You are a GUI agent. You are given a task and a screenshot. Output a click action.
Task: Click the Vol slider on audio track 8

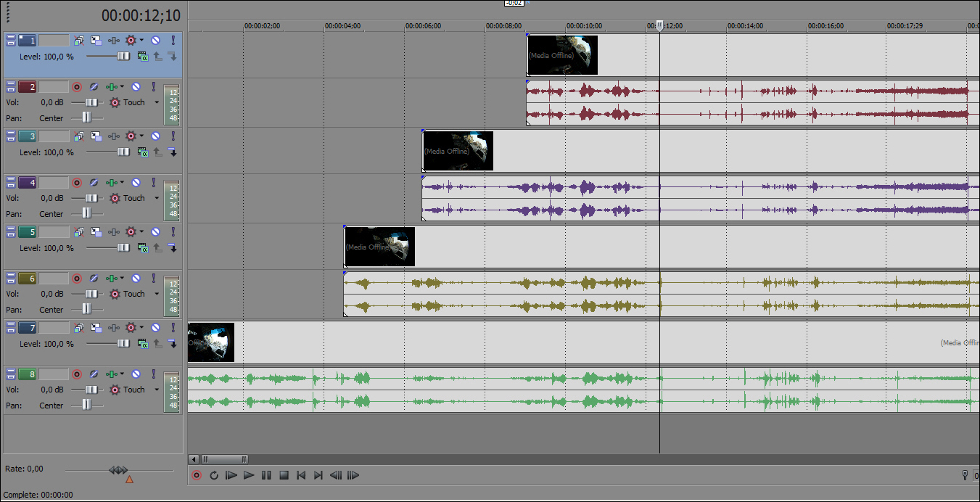pyautogui.click(x=91, y=390)
